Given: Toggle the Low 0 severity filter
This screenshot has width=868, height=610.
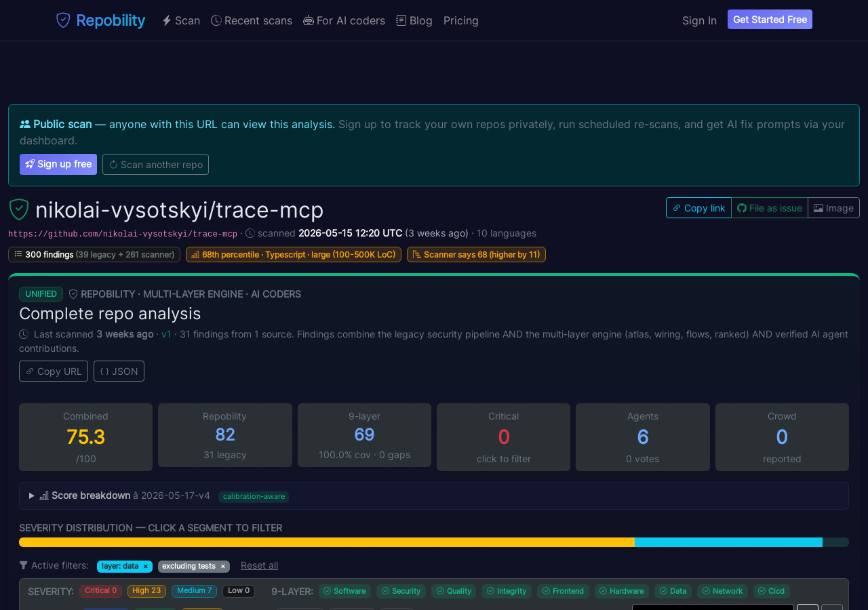Looking at the screenshot, I should coord(239,591).
